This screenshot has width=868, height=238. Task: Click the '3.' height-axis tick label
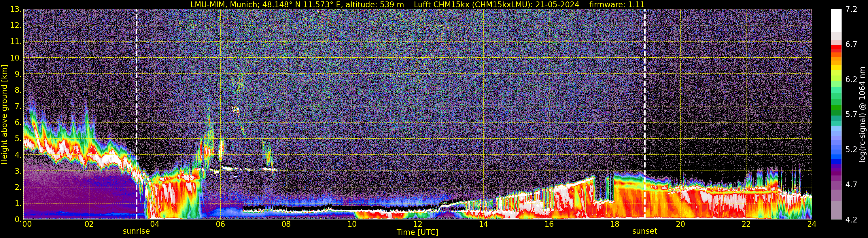tap(18, 171)
